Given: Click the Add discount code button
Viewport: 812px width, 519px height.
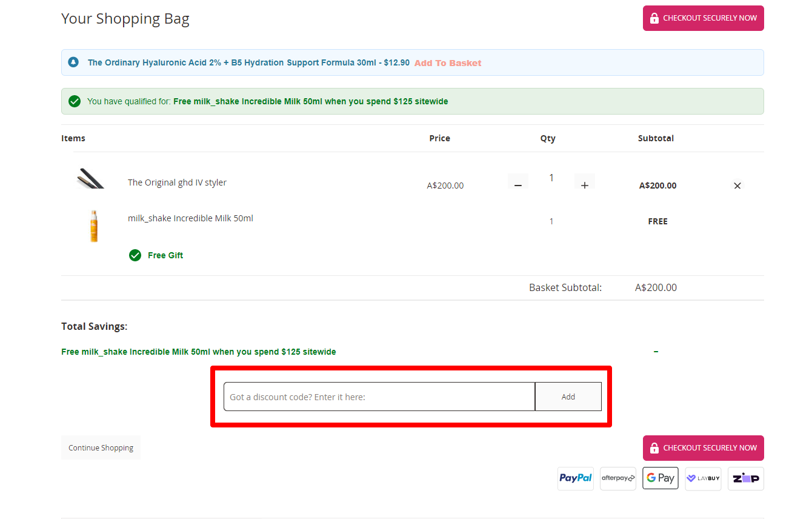Looking at the screenshot, I should [x=568, y=397].
